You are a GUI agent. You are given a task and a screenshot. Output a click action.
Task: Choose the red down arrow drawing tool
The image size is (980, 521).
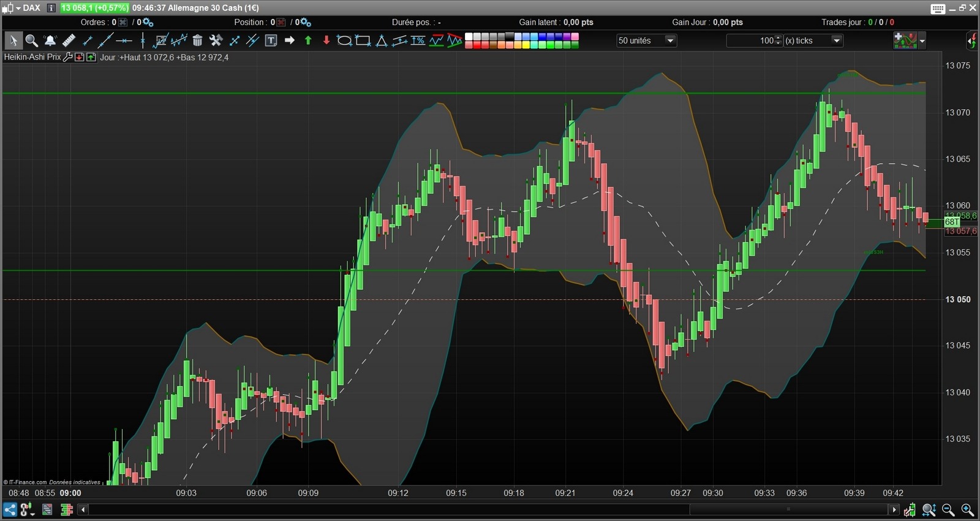click(326, 40)
